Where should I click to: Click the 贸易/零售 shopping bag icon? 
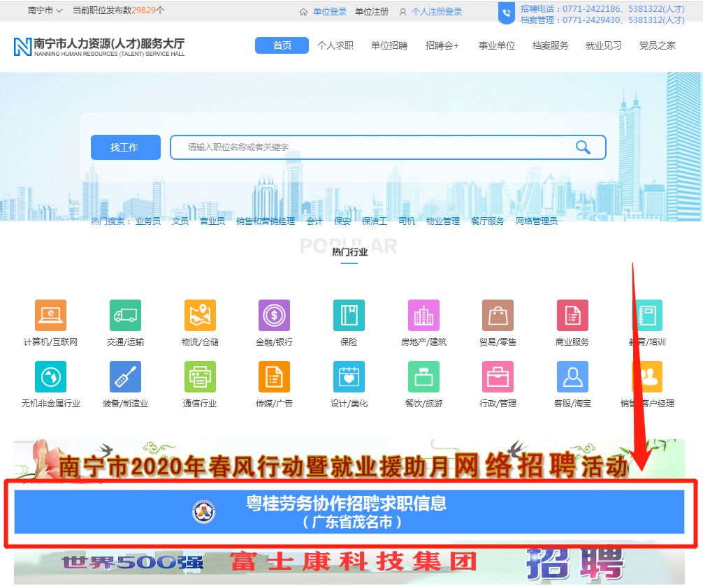coord(498,316)
